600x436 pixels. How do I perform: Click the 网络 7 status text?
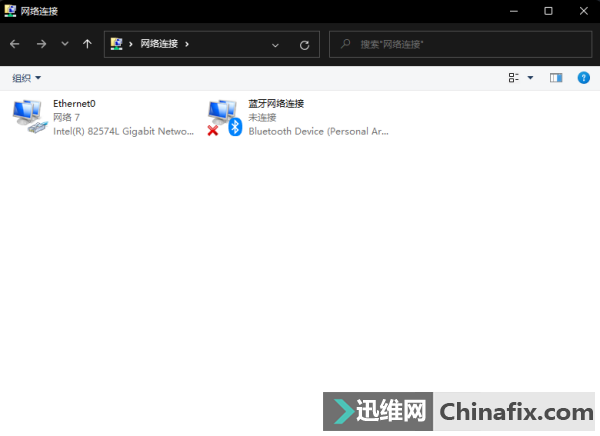click(66, 118)
